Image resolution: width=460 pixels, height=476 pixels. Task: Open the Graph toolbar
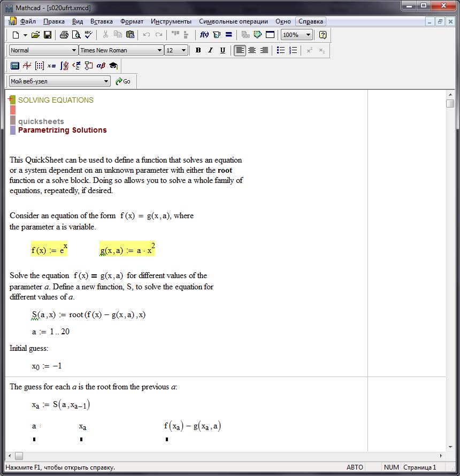(x=27, y=66)
